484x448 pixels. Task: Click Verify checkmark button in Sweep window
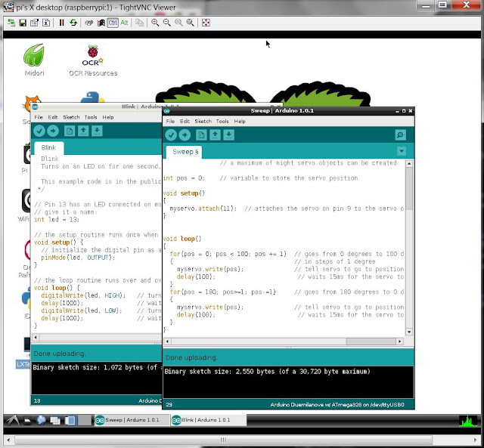coord(171,134)
